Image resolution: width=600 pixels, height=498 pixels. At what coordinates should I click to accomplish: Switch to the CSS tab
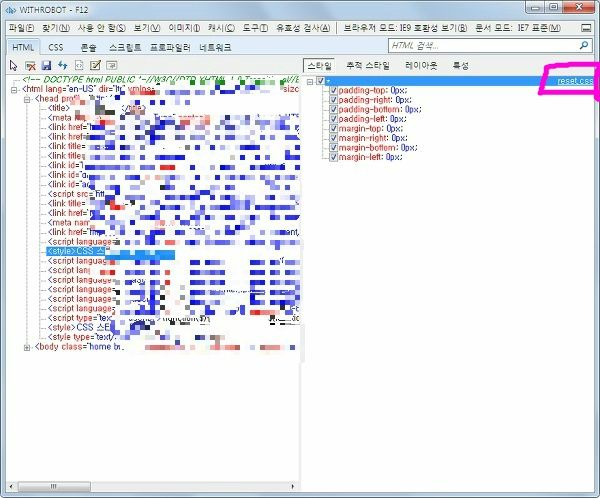click(55, 47)
